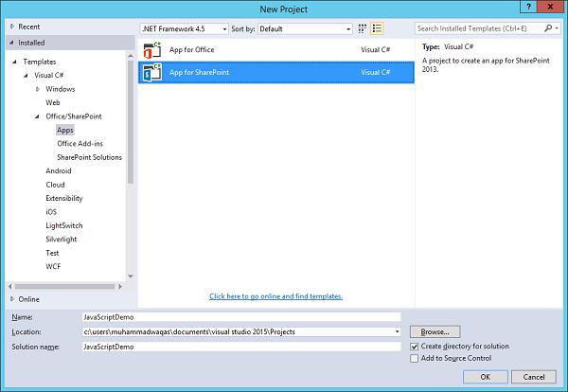Click the App for SharePoint template name
Viewport: 568px width, 392px height.
pyautogui.click(x=199, y=72)
